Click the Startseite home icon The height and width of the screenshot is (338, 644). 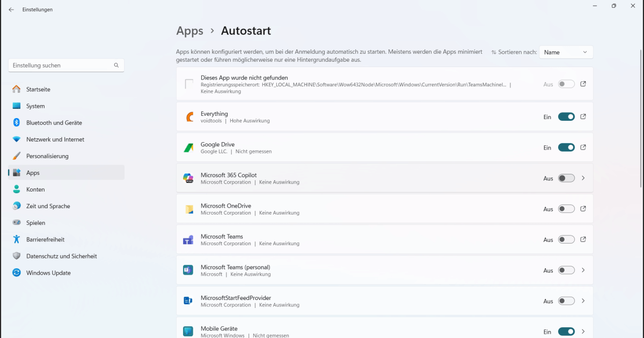coord(17,90)
